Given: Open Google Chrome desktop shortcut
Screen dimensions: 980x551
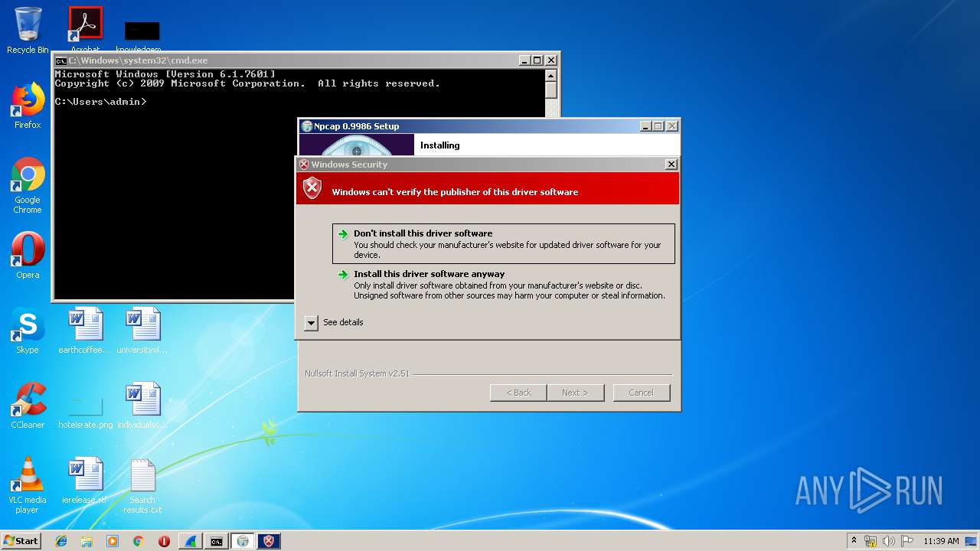Looking at the screenshot, I should click(28, 185).
